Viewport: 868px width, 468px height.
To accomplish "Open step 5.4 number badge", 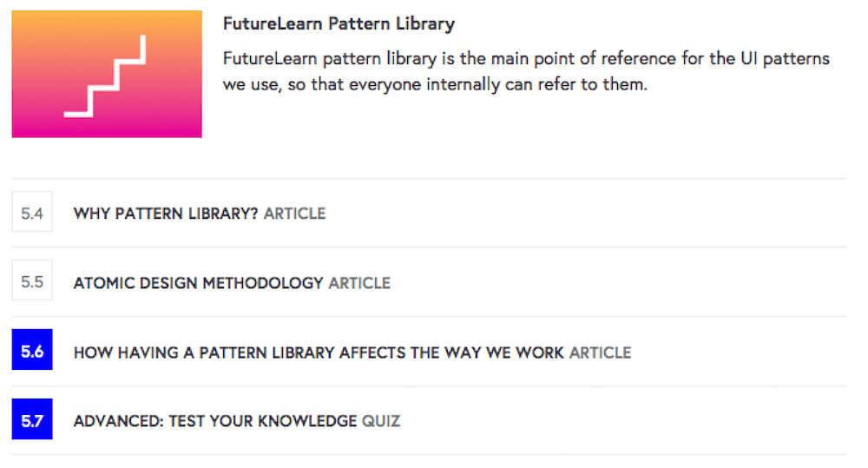I will click(32, 213).
